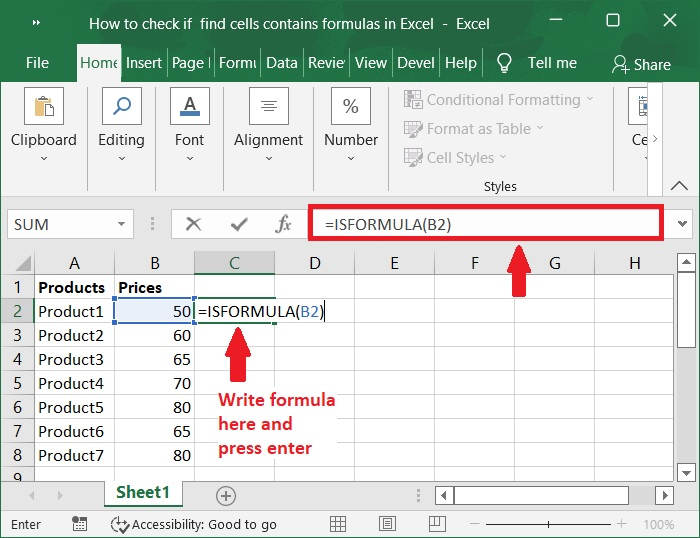Select the Sheet1 tab
This screenshot has width=700, height=538.
pos(143,492)
